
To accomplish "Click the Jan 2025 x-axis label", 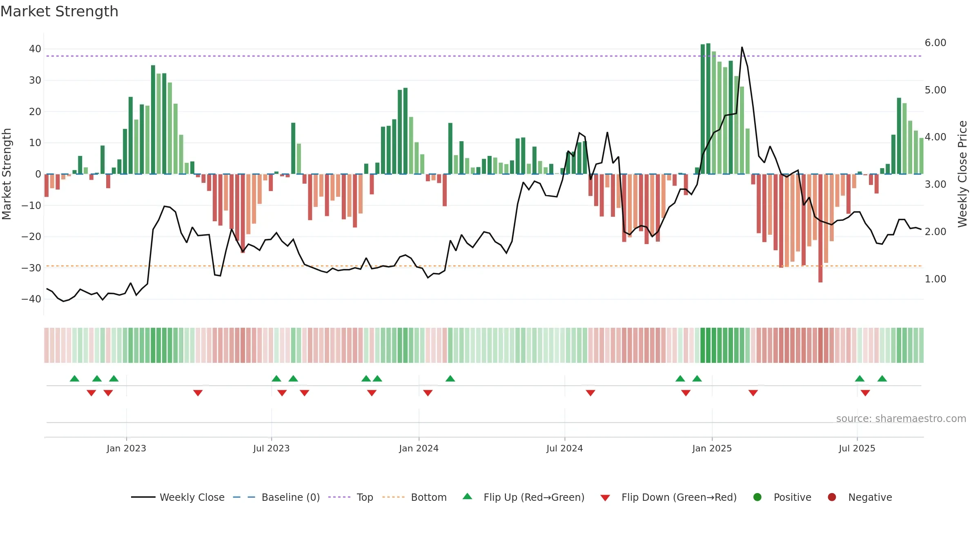I will point(712,448).
